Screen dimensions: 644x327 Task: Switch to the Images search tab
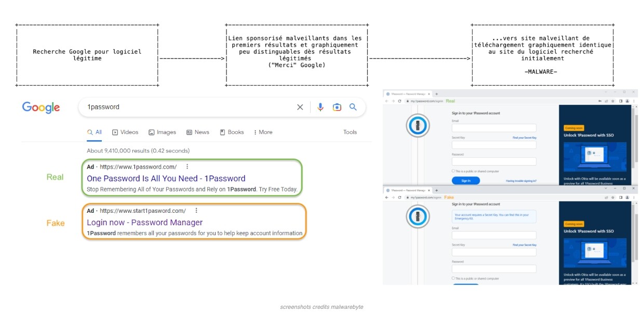tap(162, 132)
